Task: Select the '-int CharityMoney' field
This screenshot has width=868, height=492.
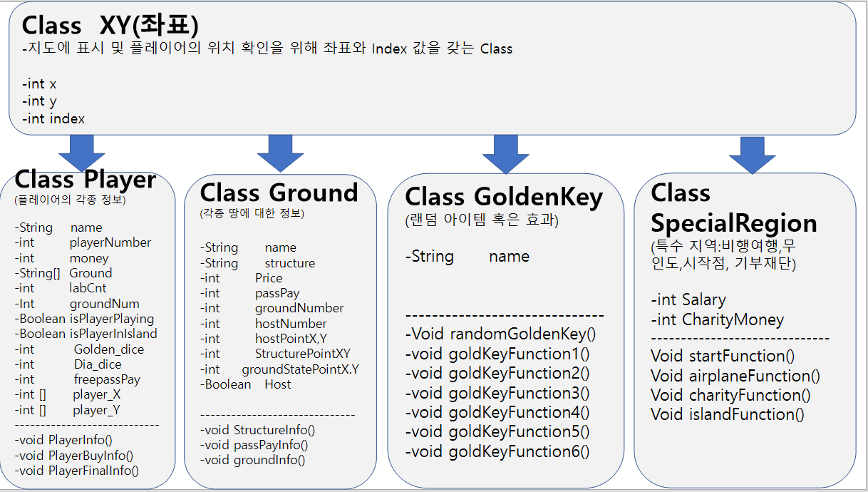Action: click(717, 319)
